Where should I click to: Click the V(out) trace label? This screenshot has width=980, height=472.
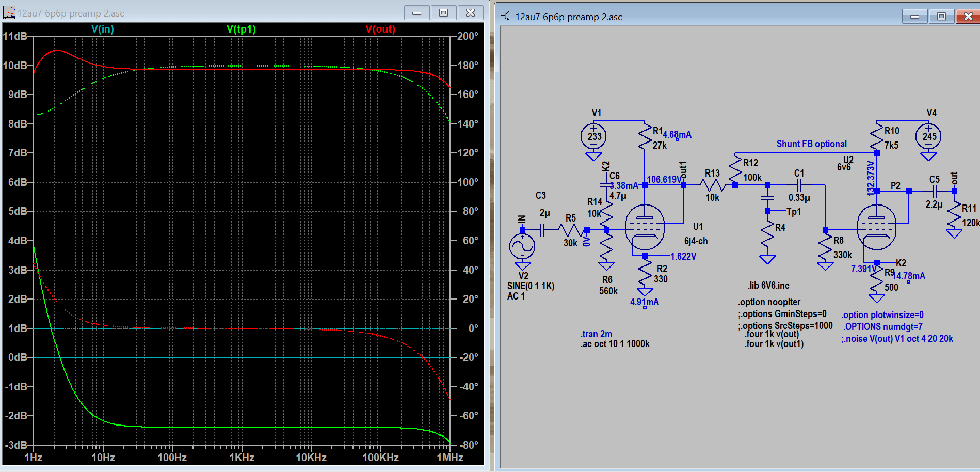[380, 29]
